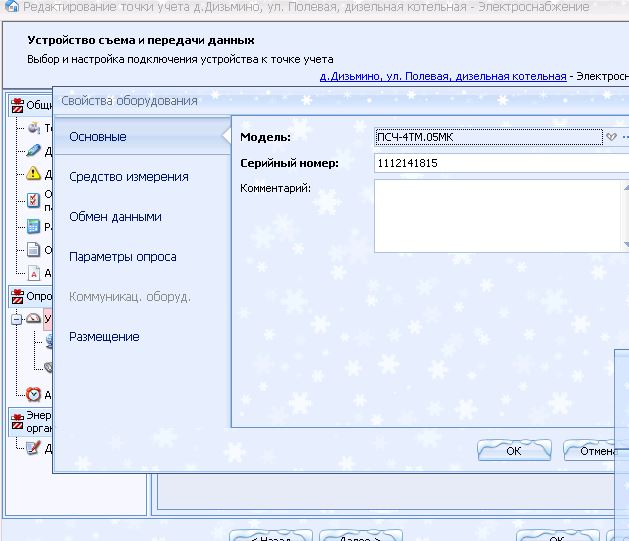Image resolution: width=629 pixels, height=541 pixels.
Task: Click the gift icon beside Общ section
Action: pyautogui.click(x=17, y=105)
